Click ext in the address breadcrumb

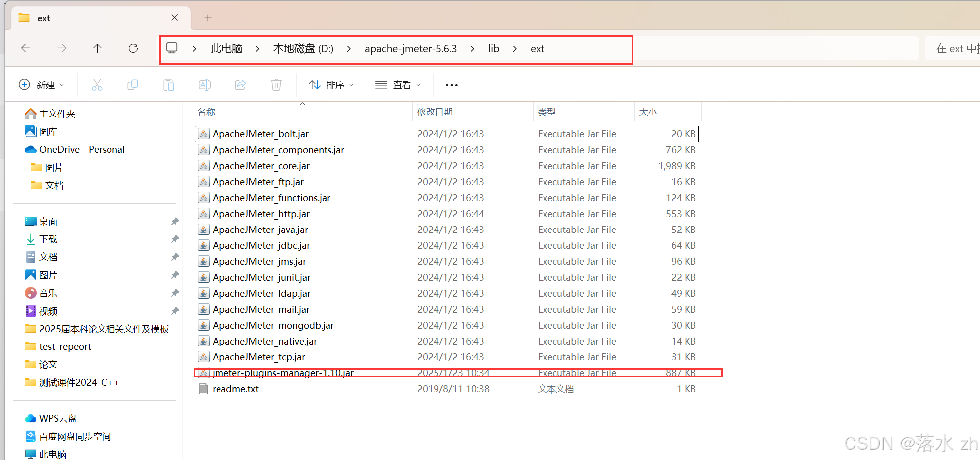pos(538,49)
